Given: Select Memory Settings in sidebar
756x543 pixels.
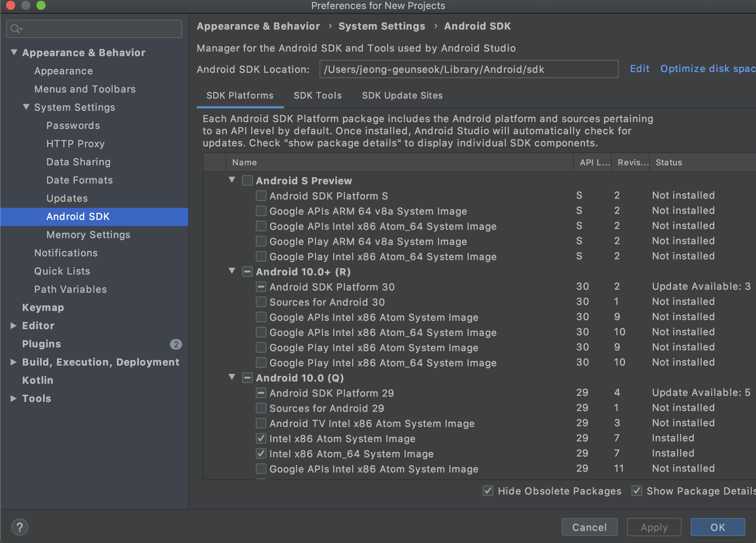Looking at the screenshot, I should (88, 235).
